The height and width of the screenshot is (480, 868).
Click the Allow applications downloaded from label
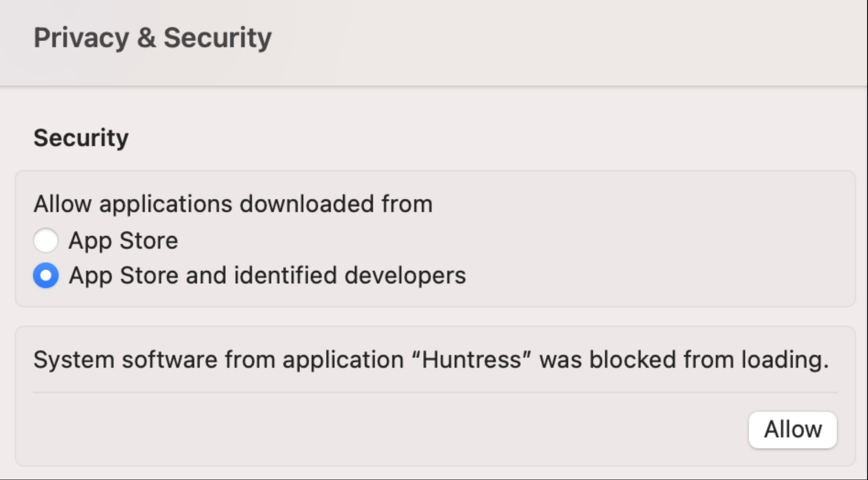point(233,204)
